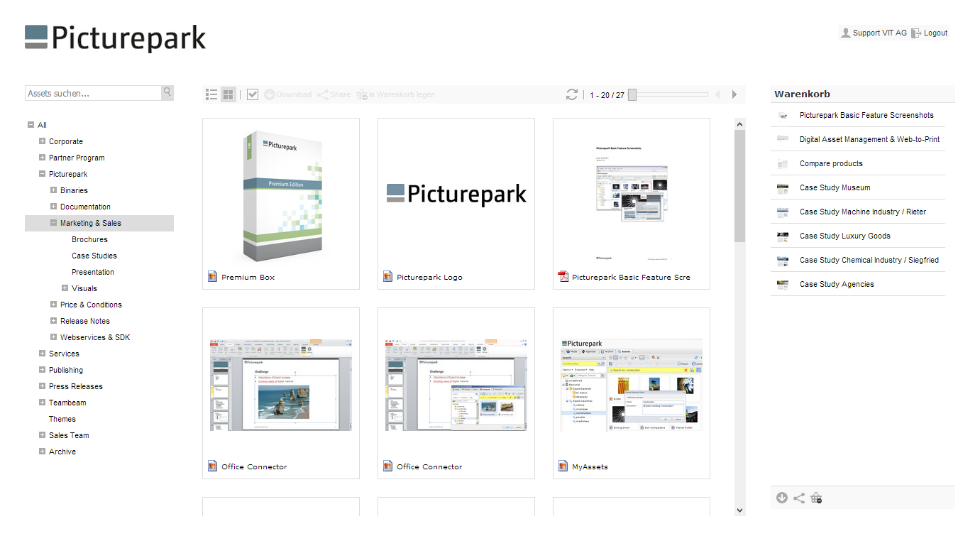
Task: Click the search magnifier icon
Action: [x=167, y=92]
